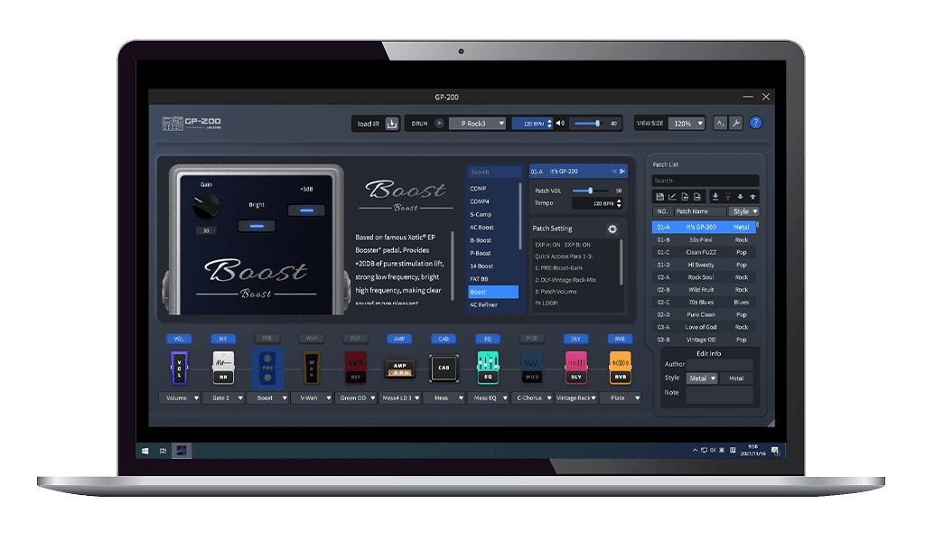Viewport: 925px width, 560px height.
Task: Click the Gain knob on Boost pedal
Action: pos(206,206)
